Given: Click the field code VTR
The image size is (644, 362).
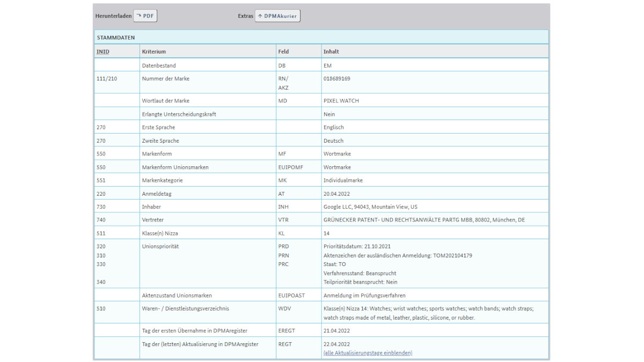Looking at the screenshot, I should pyautogui.click(x=284, y=220).
